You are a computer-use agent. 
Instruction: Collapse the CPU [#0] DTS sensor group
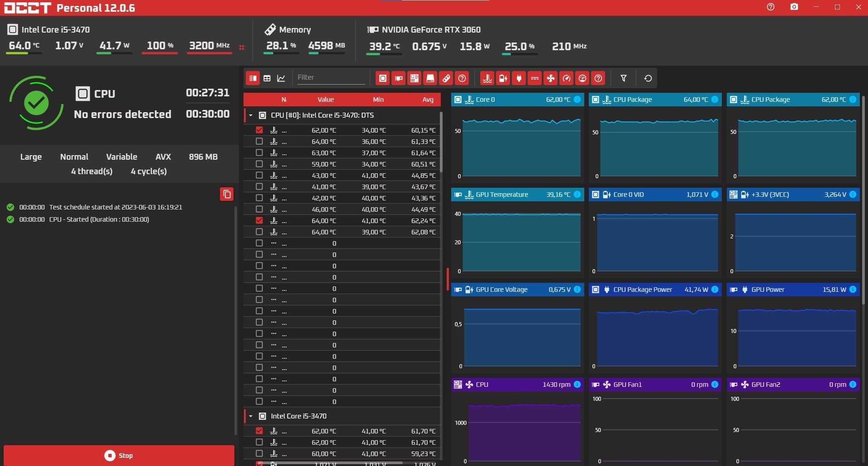pyautogui.click(x=251, y=115)
